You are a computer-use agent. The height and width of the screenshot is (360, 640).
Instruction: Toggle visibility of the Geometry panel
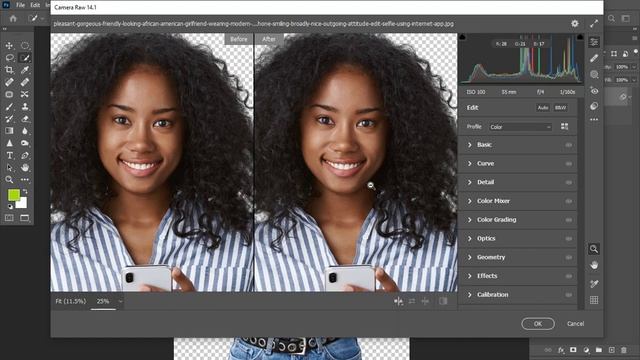pos(569,258)
